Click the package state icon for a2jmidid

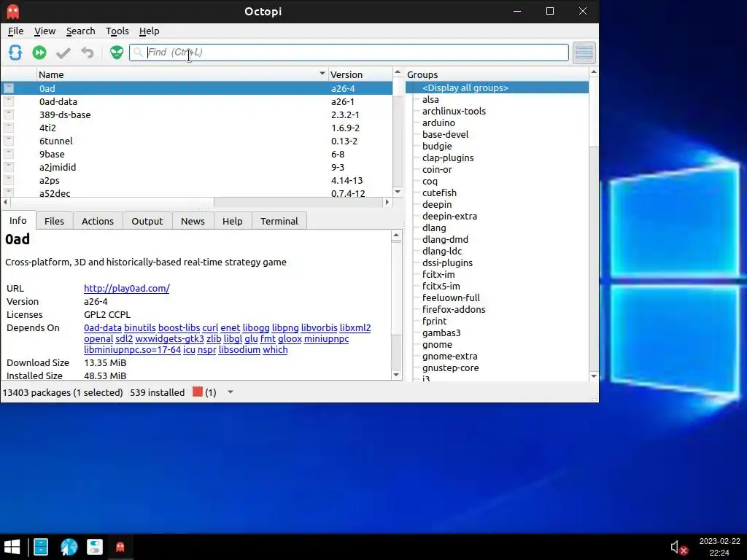click(9, 167)
